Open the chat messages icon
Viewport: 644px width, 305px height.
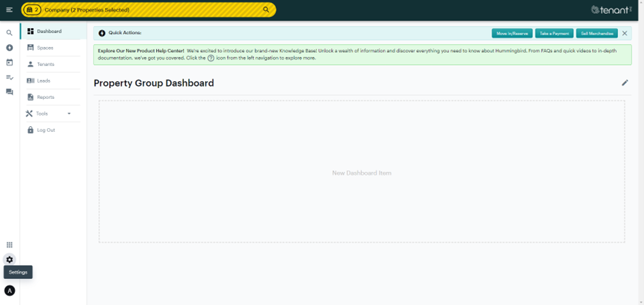pos(10,92)
